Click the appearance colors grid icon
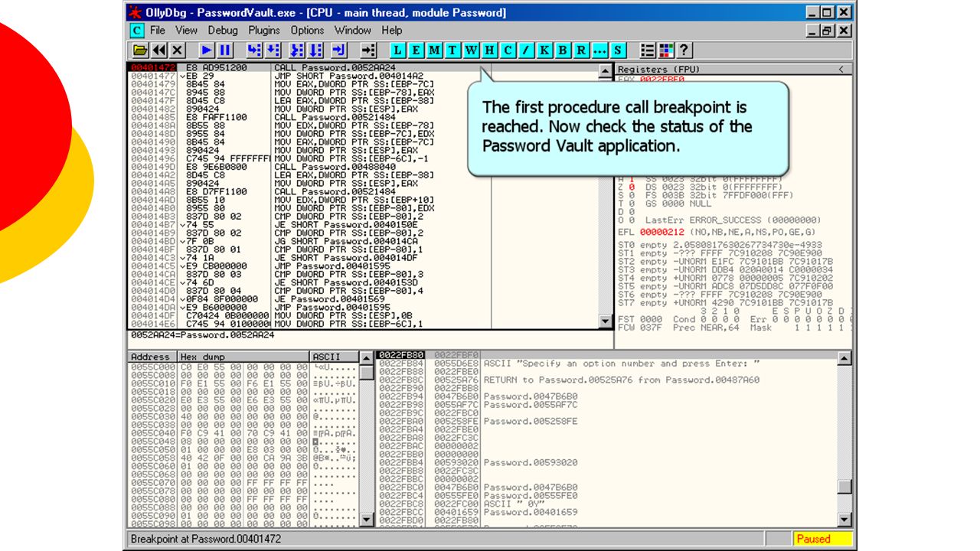Image resolution: width=980 pixels, height=551 pixels. tap(666, 50)
